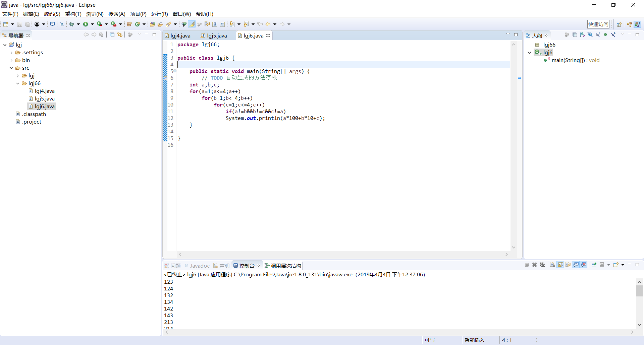644x345 pixels.
Task: Open the Run button dropdown arrow
Action: coord(92,24)
